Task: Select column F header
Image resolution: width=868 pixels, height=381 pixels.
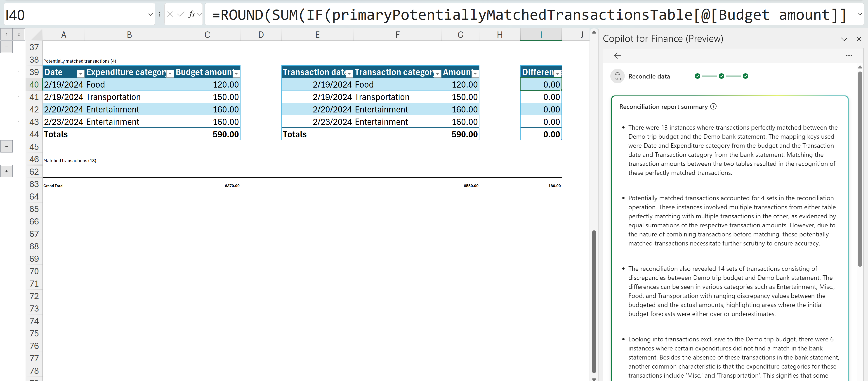Action: (x=397, y=35)
